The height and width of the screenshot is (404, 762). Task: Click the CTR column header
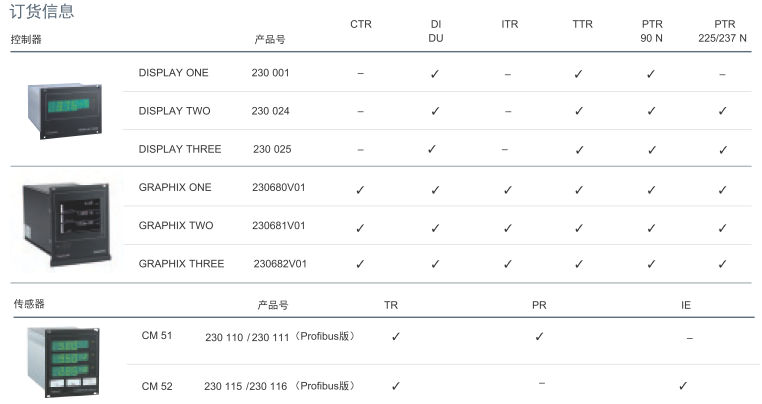click(x=361, y=24)
